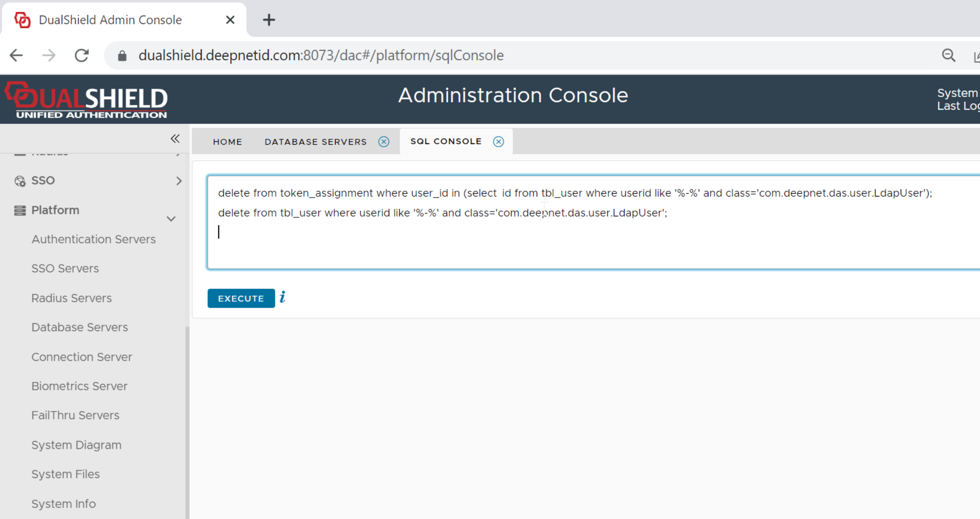Click the info icon beside Execute
Screen dimensions: 980x519
click(x=283, y=297)
